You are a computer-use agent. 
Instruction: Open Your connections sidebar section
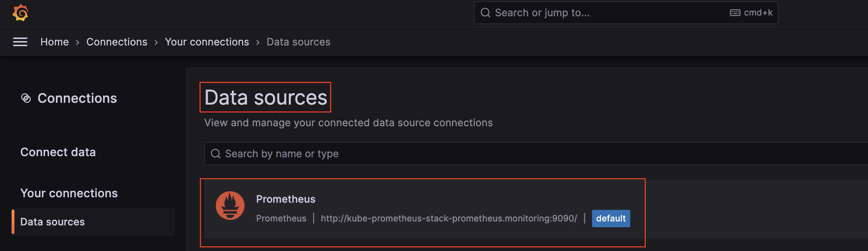pyautogui.click(x=69, y=193)
